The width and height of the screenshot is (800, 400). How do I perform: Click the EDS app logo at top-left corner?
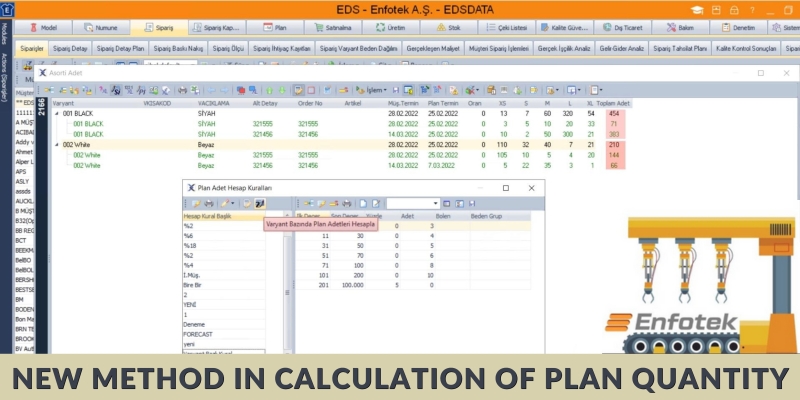tap(7, 10)
